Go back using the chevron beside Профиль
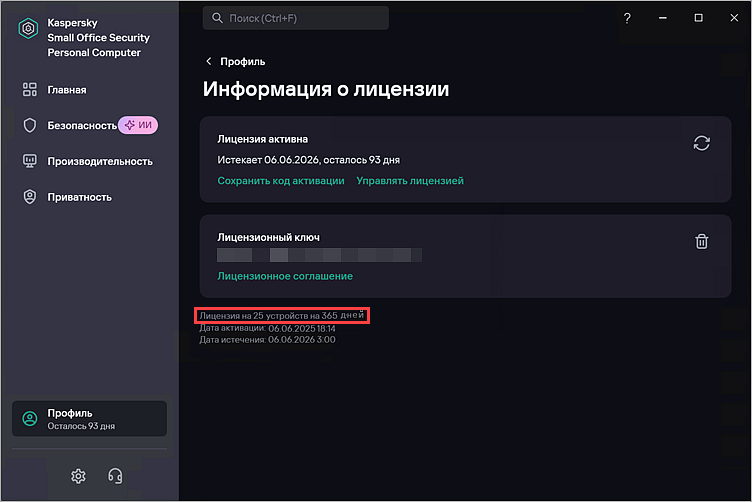Viewport: 752px width, 502px height. (209, 61)
